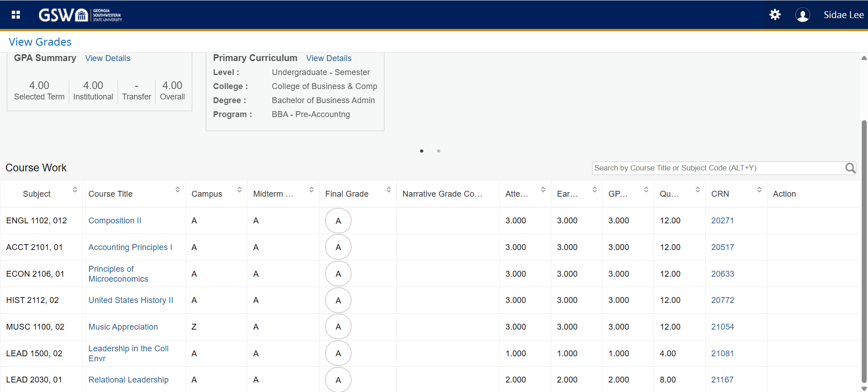Screen dimensions: 868x392
Task: Sort by Campus column arrows
Action: (x=240, y=190)
